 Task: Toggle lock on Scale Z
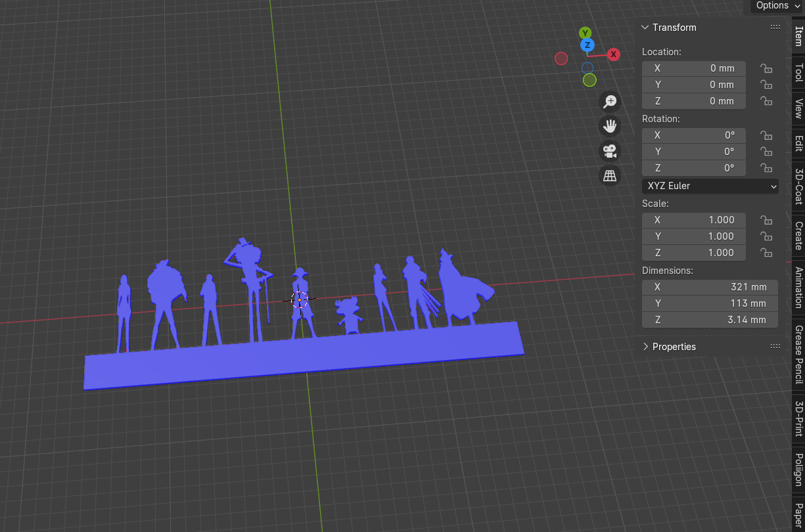pos(766,253)
